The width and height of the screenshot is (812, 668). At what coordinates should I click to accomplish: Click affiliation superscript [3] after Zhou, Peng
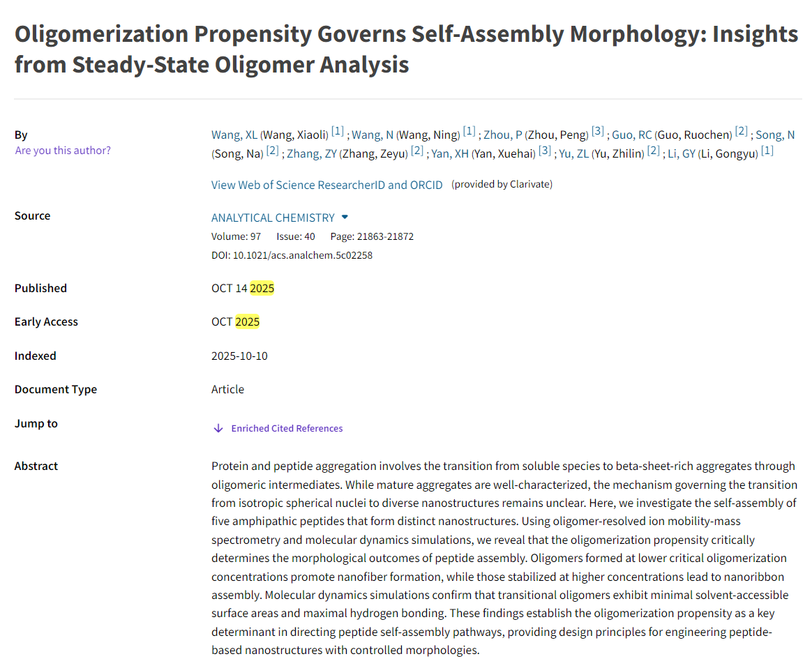pyautogui.click(x=598, y=131)
